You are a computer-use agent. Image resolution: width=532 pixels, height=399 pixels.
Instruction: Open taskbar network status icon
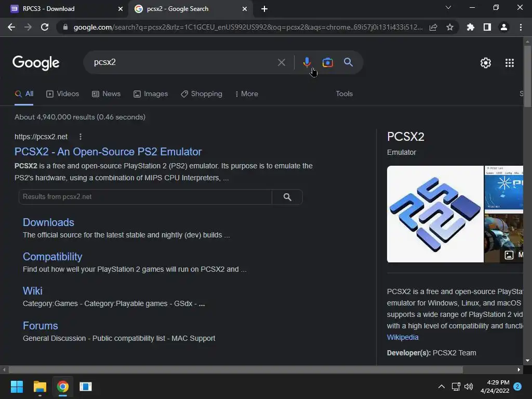(x=456, y=387)
